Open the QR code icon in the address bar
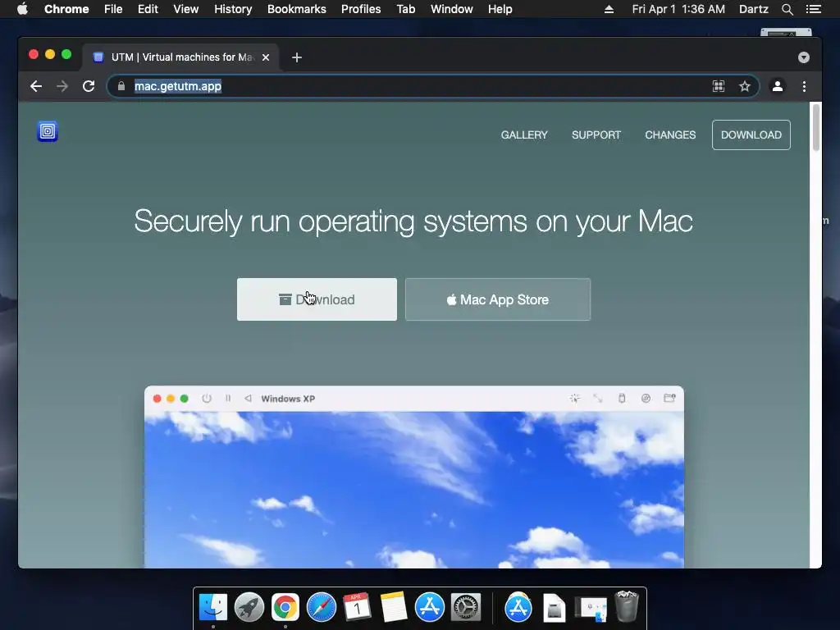This screenshot has height=630, width=840. click(x=719, y=86)
